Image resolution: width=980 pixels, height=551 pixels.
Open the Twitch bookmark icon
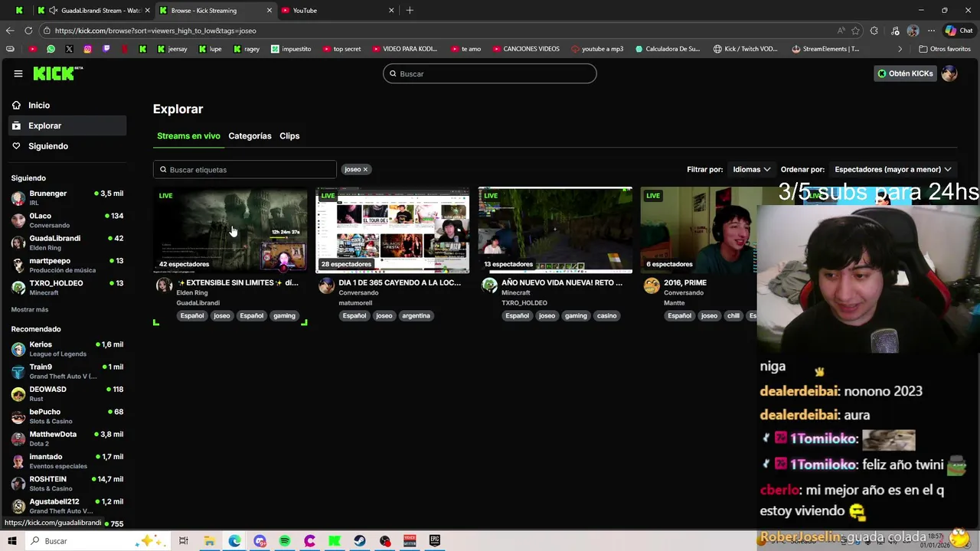(x=106, y=49)
